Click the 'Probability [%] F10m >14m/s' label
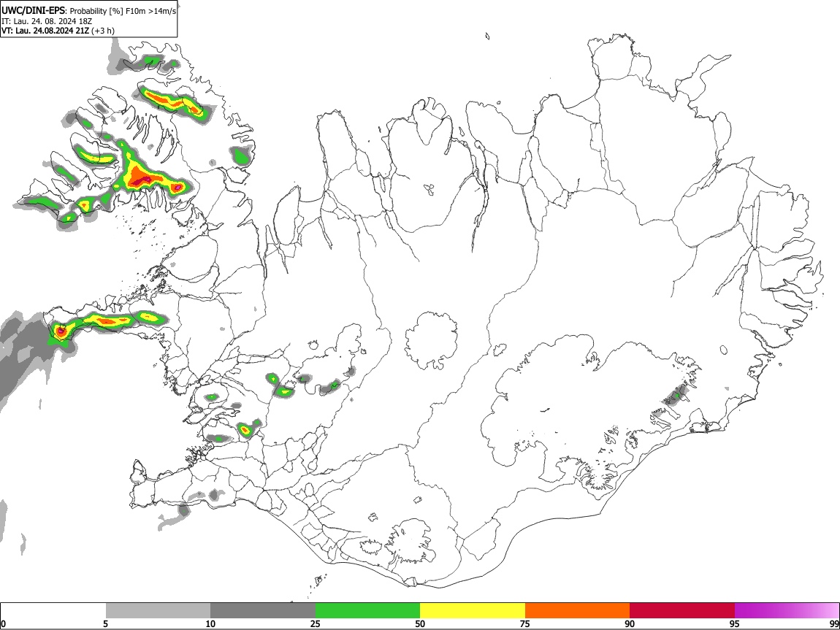This screenshot has width=840, height=630. [123, 11]
